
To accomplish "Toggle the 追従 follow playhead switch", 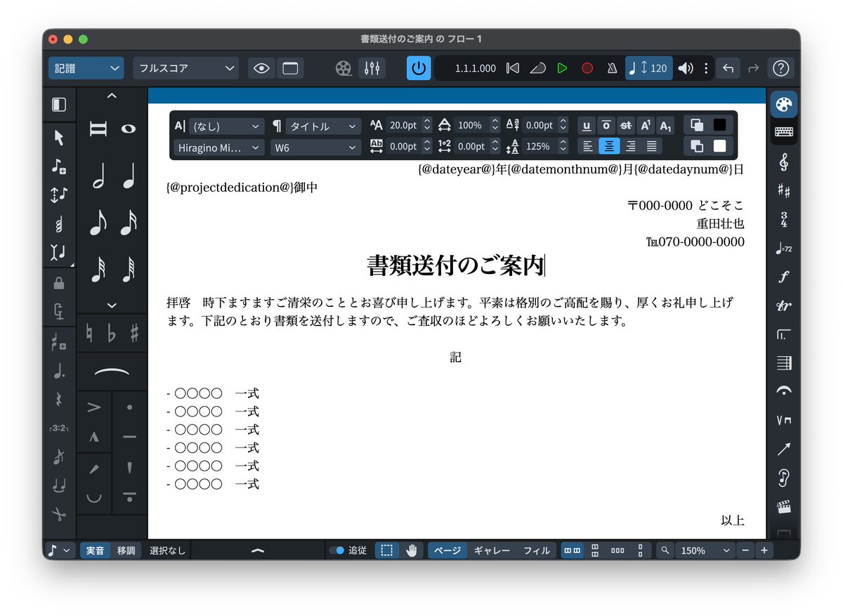I will click(336, 551).
